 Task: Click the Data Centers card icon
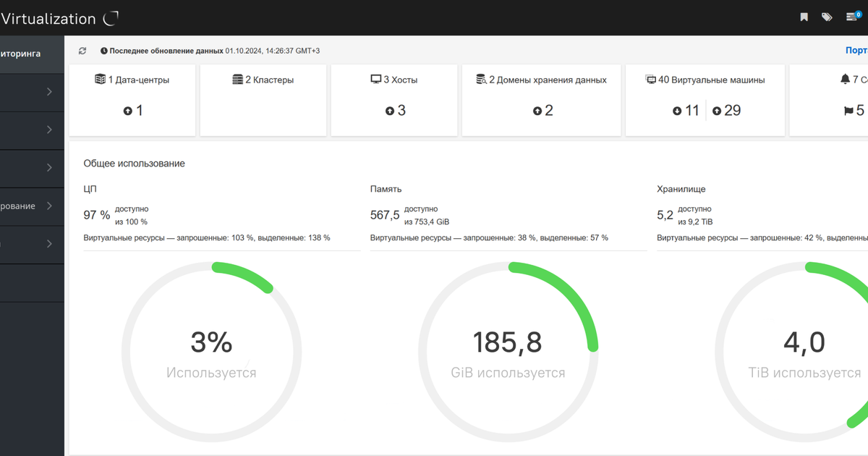coord(100,79)
